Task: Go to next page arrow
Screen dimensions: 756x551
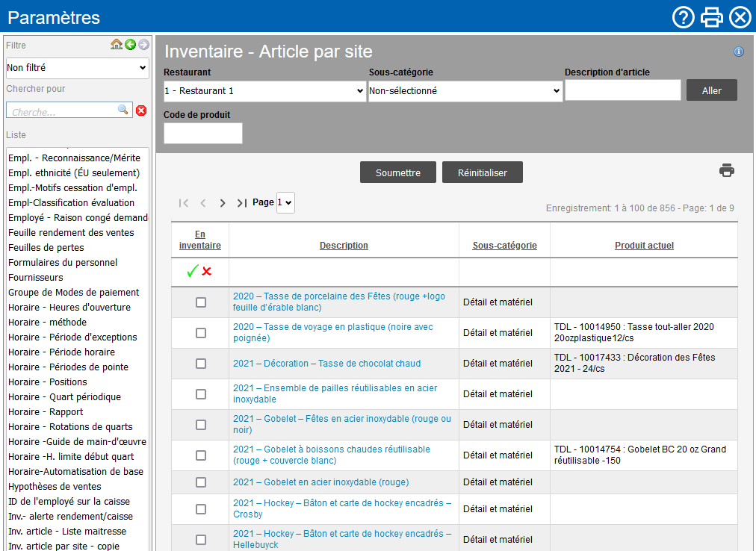Action: point(223,203)
